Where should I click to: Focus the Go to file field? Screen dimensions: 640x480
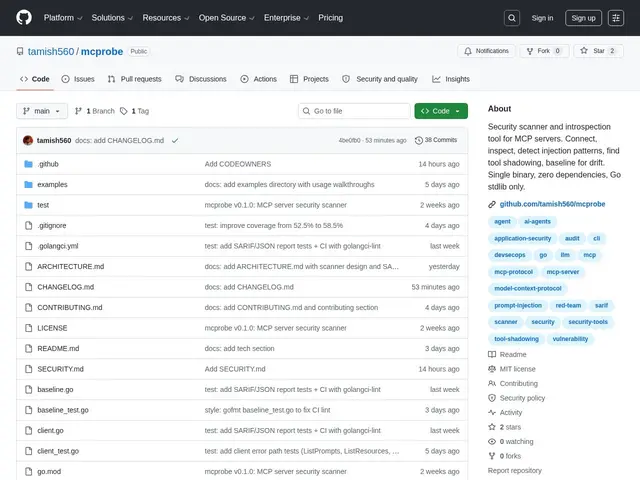tap(354, 111)
